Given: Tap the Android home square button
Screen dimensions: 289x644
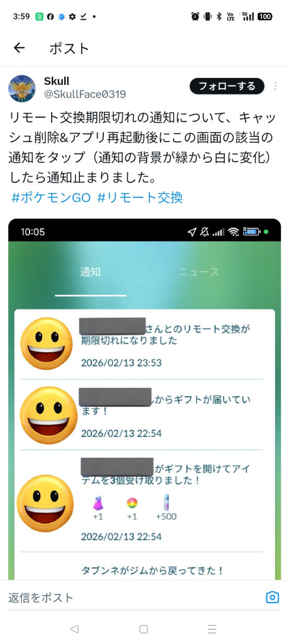Looking at the screenshot, I should click(x=144, y=629).
